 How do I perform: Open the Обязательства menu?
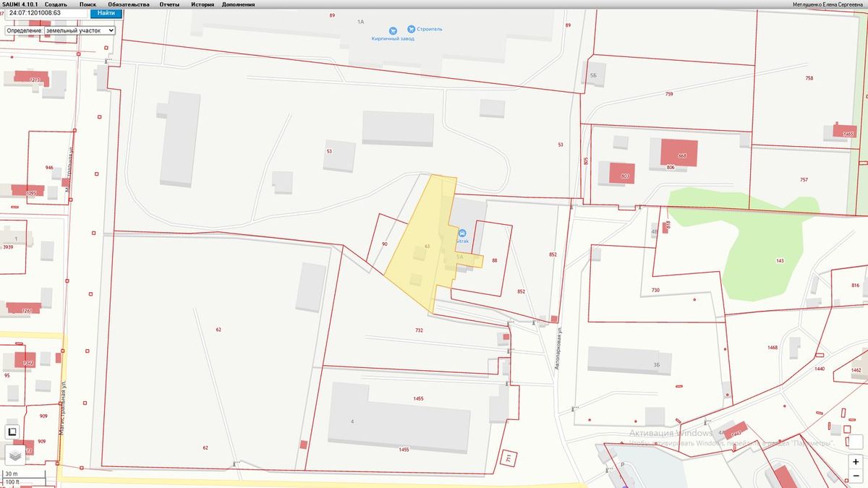(129, 4)
